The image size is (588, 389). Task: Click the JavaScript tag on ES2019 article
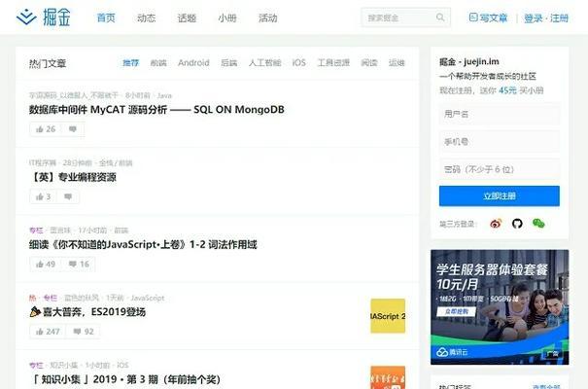tap(148, 298)
